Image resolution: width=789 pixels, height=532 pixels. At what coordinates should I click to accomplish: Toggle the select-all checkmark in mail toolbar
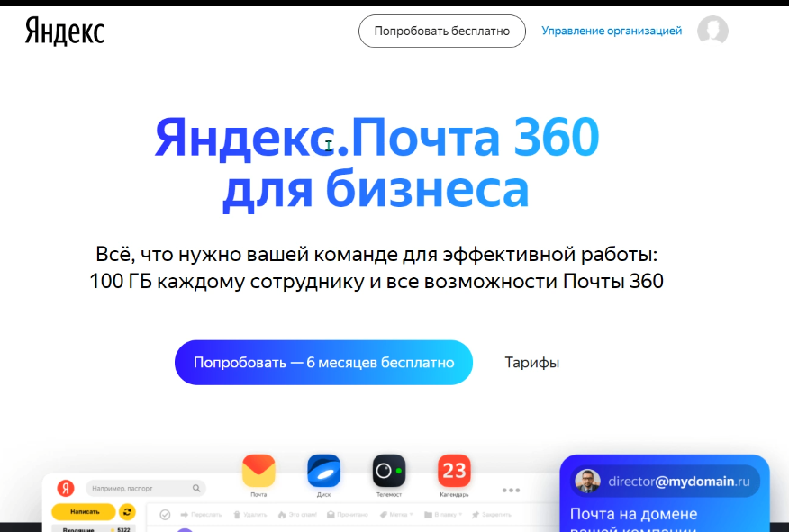click(x=165, y=515)
